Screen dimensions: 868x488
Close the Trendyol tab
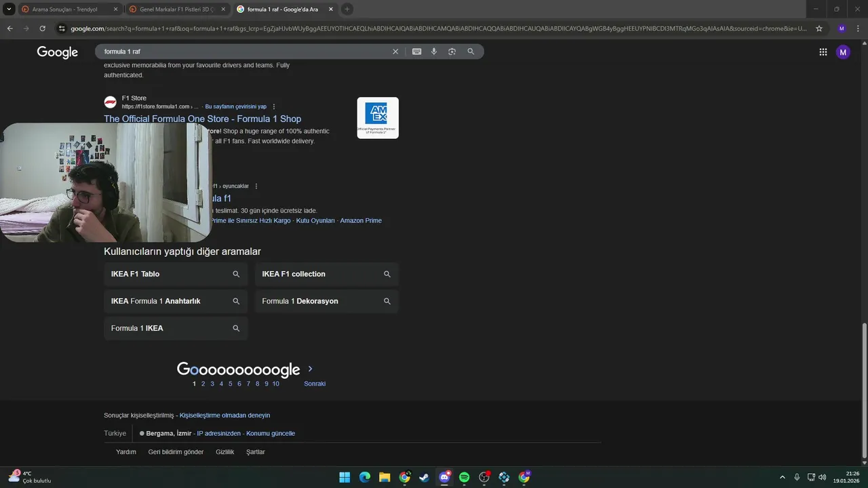115,9
